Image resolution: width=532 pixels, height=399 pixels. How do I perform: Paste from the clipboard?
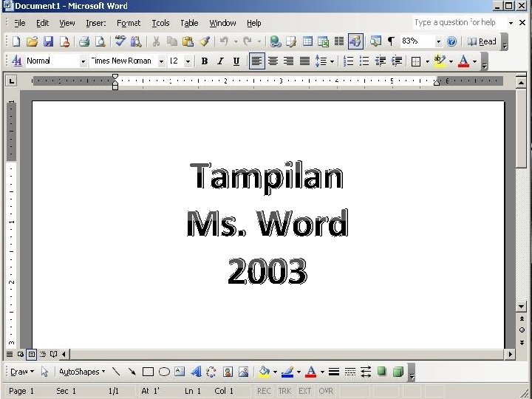pyautogui.click(x=188, y=41)
